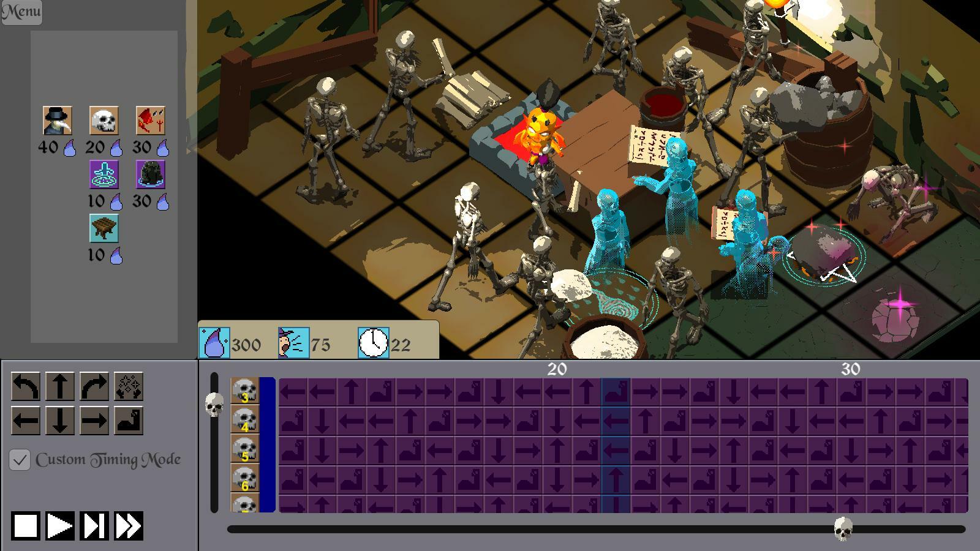Select the move up arrow command
The width and height of the screenshot is (980, 551).
(60, 386)
